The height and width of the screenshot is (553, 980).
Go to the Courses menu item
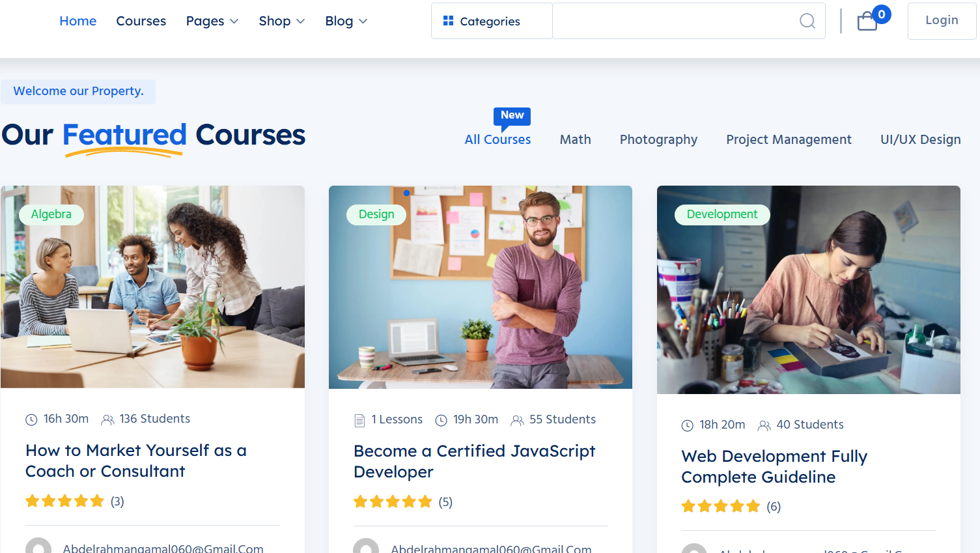(x=141, y=21)
